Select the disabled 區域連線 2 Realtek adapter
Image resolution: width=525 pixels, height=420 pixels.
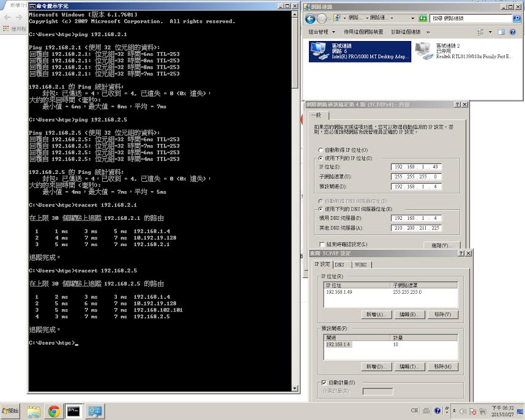click(x=463, y=51)
